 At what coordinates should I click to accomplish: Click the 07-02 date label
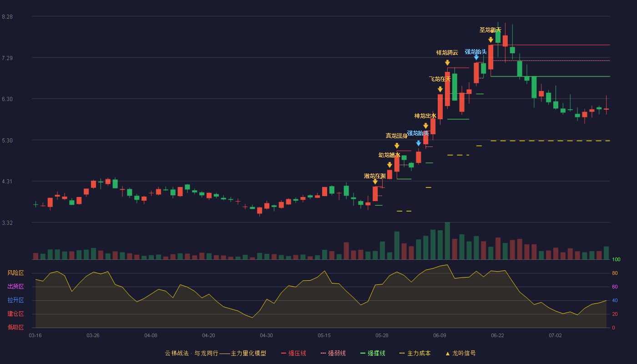point(555,335)
